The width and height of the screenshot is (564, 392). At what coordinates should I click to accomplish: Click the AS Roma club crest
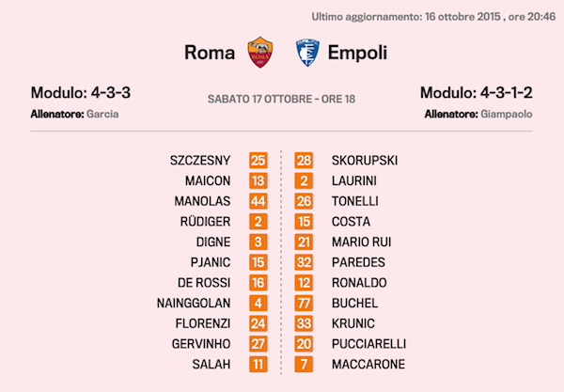point(259,52)
